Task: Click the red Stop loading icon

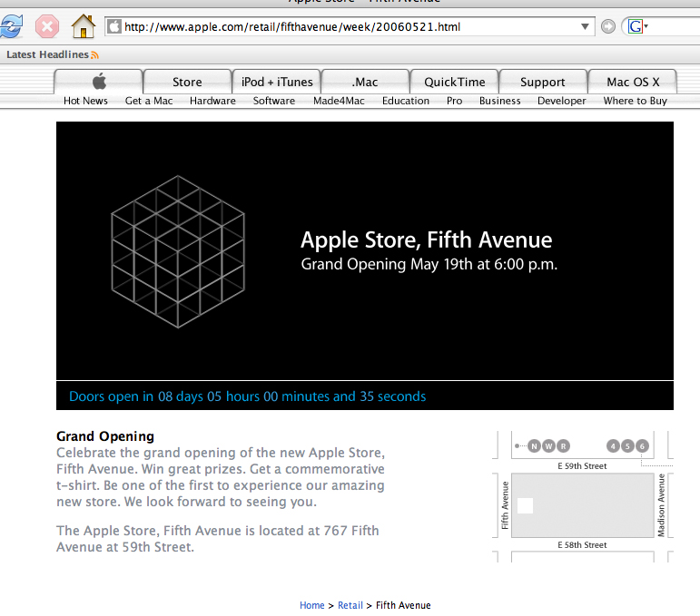Action: 47,26
